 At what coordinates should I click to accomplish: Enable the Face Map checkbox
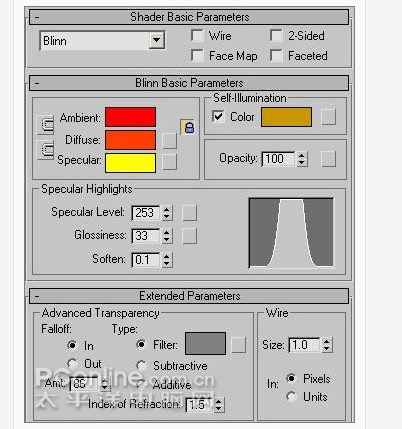coord(197,56)
